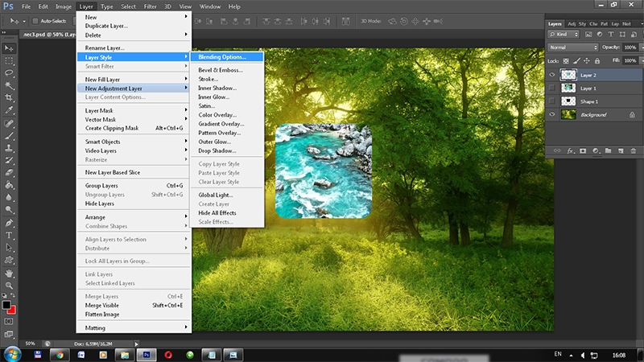Show the Shape 1 layer
Screen dimensions: 644x362
552,101
